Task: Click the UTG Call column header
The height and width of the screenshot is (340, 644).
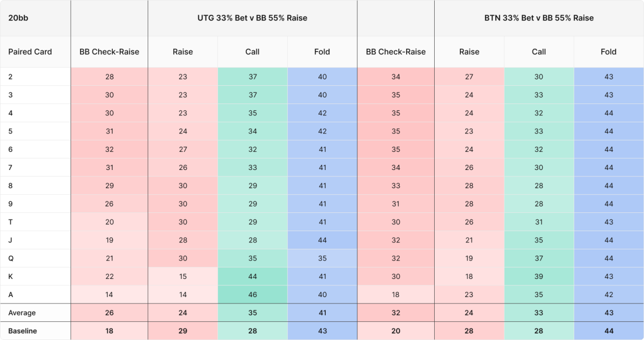Action: pyautogui.click(x=252, y=52)
